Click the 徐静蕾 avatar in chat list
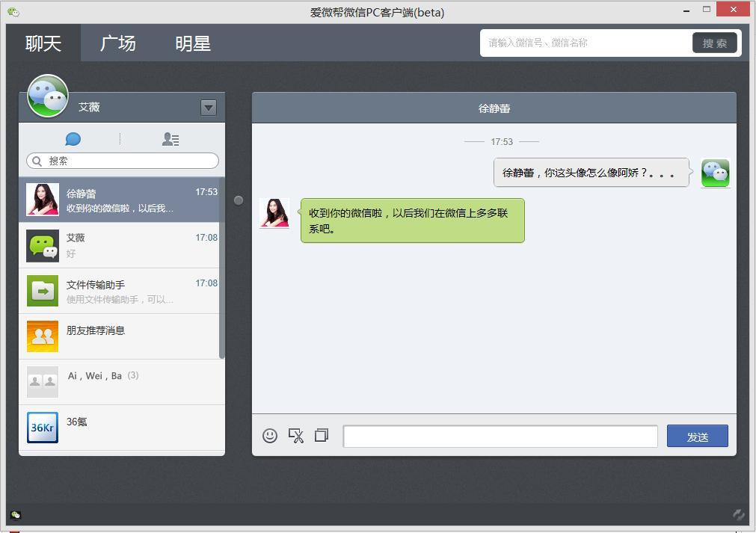This screenshot has height=533, width=756. coord(43,200)
